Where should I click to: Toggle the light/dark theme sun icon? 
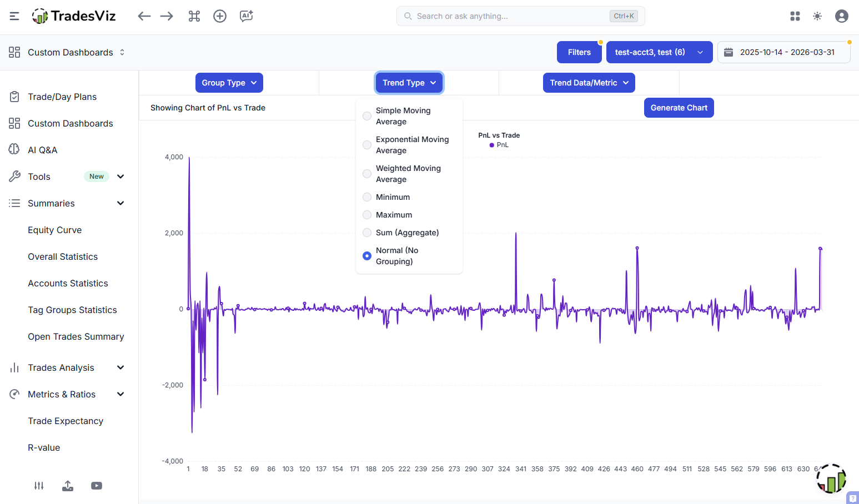tap(817, 16)
